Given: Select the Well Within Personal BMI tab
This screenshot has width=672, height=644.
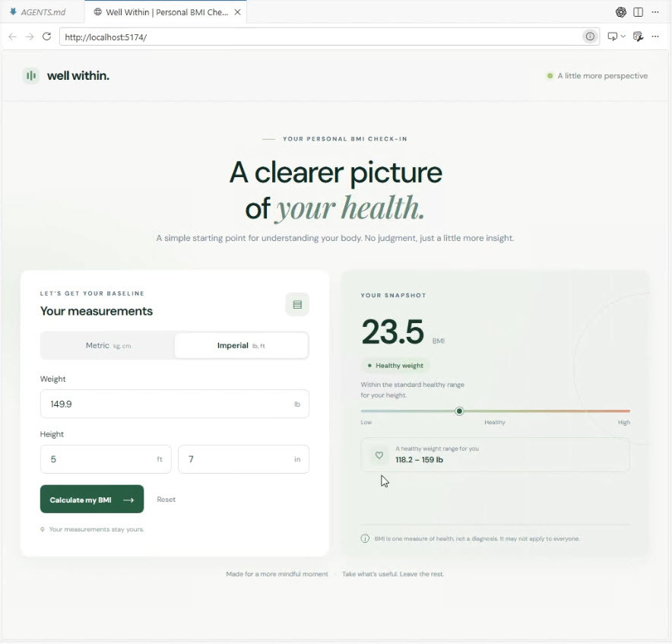Looking at the screenshot, I should [x=166, y=12].
